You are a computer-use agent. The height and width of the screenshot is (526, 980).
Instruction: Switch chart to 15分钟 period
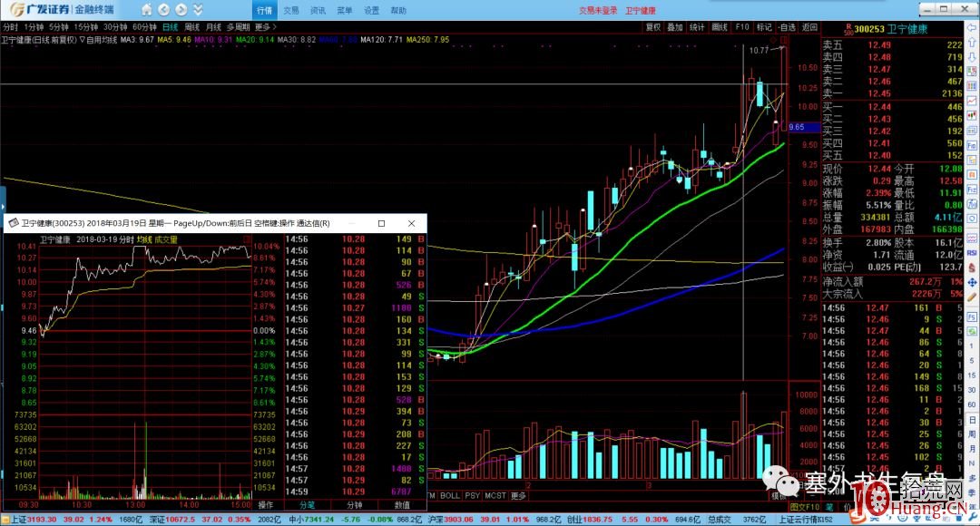(x=86, y=27)
